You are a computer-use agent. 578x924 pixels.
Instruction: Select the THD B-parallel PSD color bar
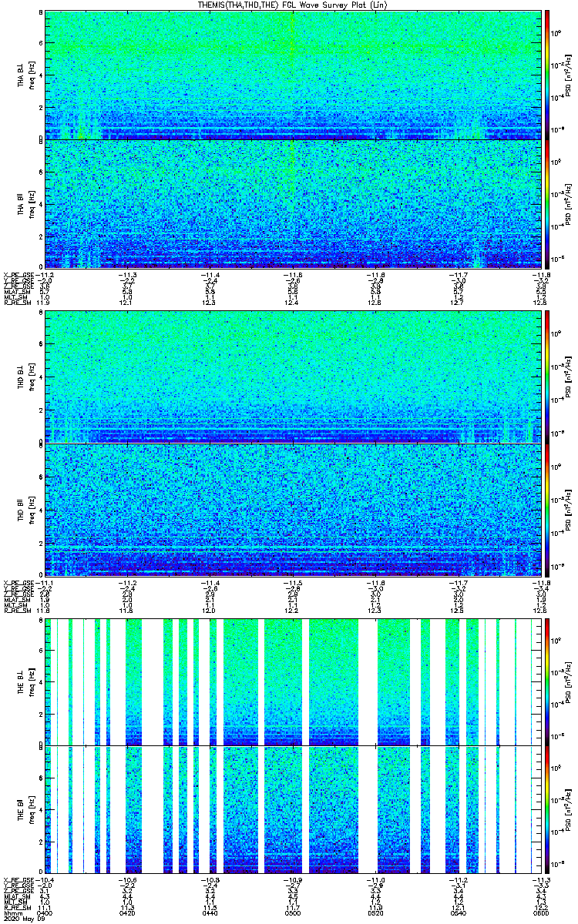pyautogui.click(x=547, y=510)
